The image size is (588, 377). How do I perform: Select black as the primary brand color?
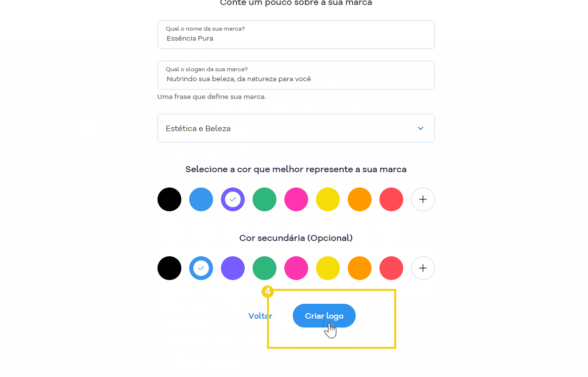click(x=169, y=199)
